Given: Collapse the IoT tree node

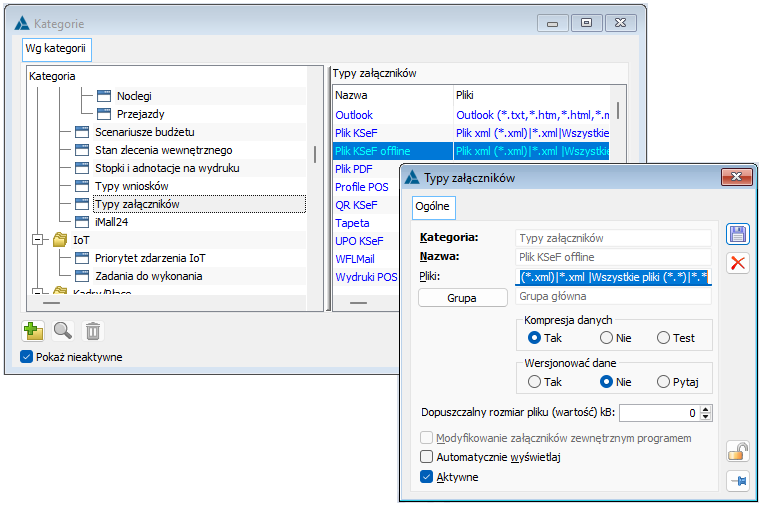Looking at the screenshot, I should point(39,240).
